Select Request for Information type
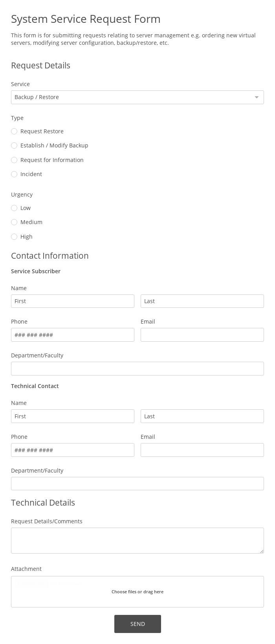 click(14, 160)
